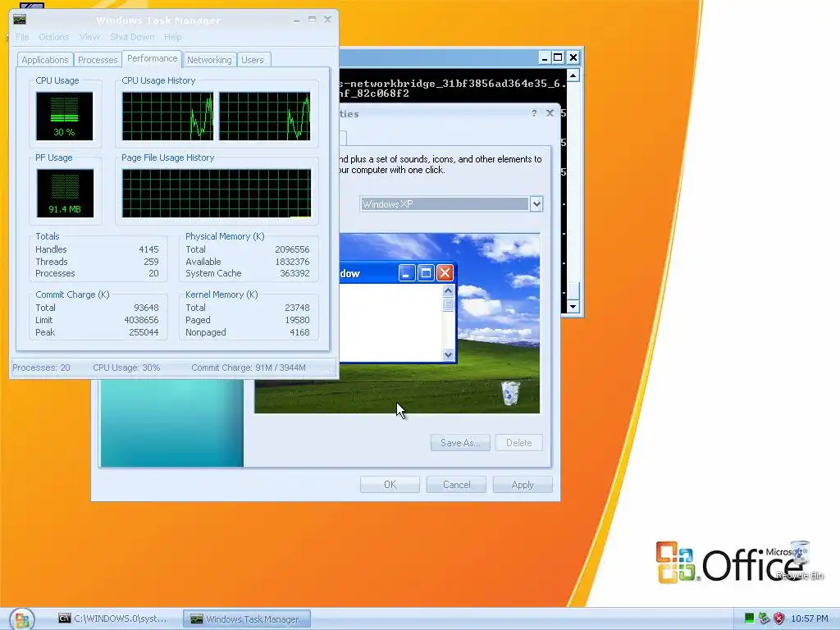
Task: Switch to the Networking tab
Action: (x=209, y=60)
